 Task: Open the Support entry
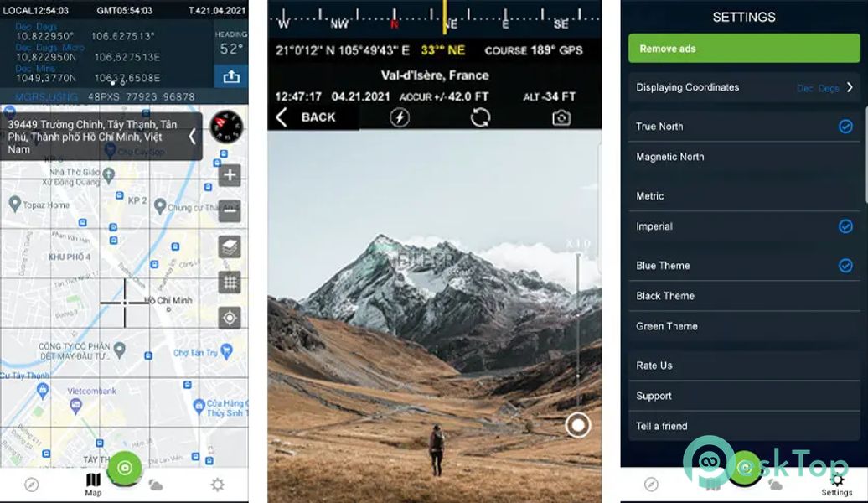pyautogui.click(x=744, y=396)
